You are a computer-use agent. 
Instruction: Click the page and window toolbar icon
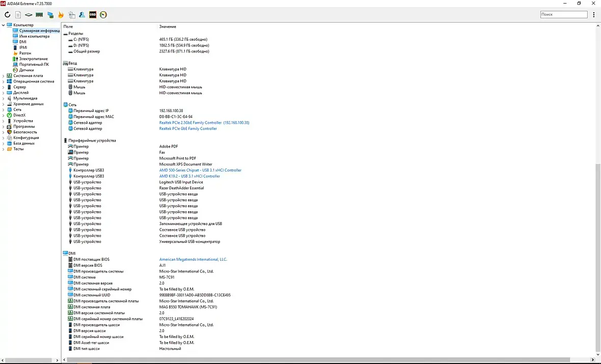72,15
